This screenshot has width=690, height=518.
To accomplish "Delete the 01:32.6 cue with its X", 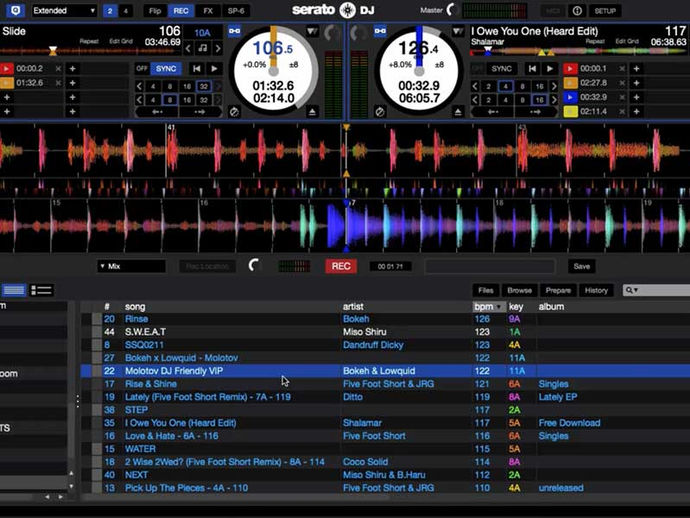I will pyautogui.click(x=58, y=83).
